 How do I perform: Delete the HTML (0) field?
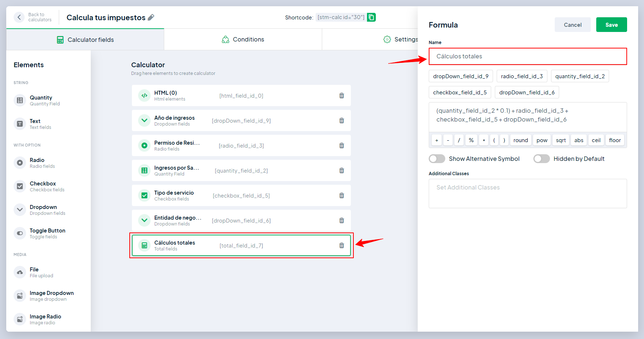tap(341, 95)
